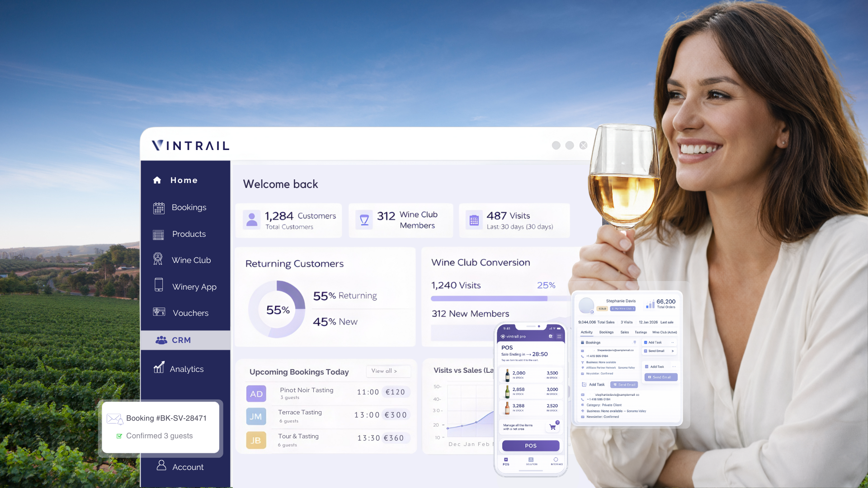Click the Products list icon in sidebar
Screen dimensions: 868x488
(x=158, y=235)
